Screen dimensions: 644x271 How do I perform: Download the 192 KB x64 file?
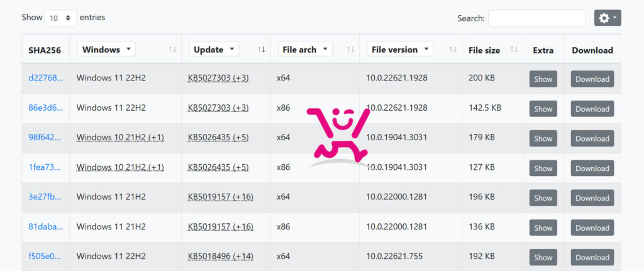tap(592, 257)
